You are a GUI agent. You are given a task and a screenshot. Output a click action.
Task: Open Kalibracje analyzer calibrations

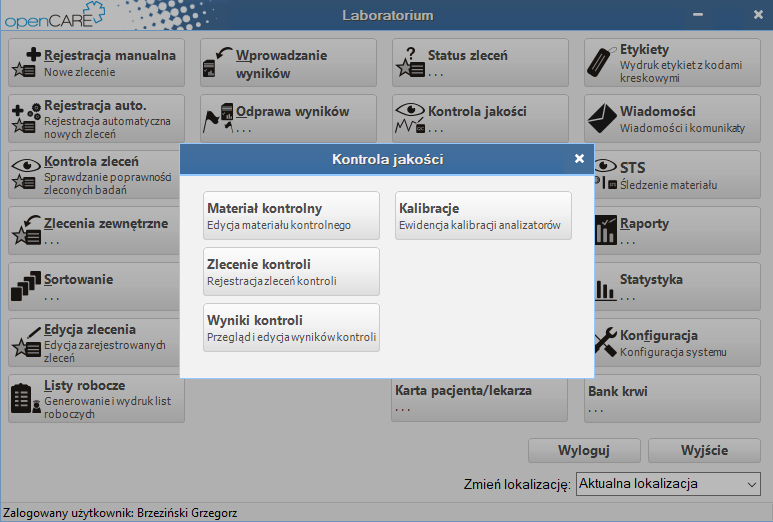tap(483, 215)
